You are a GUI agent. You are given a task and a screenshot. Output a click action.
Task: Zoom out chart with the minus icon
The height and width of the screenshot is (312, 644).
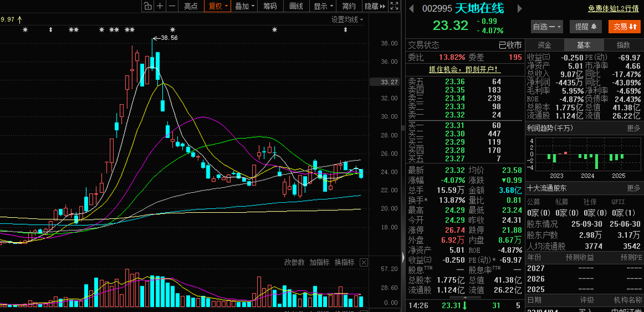pyautogui.click(x=172, y=6)
